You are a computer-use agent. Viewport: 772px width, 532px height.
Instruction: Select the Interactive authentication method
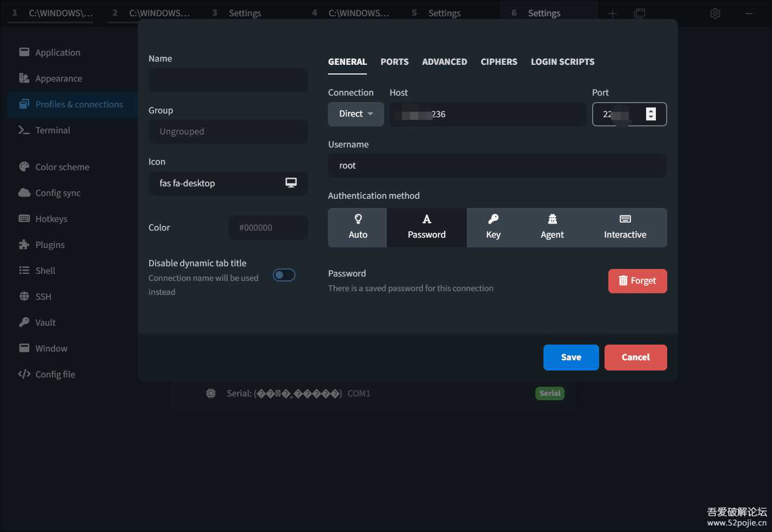625,227
